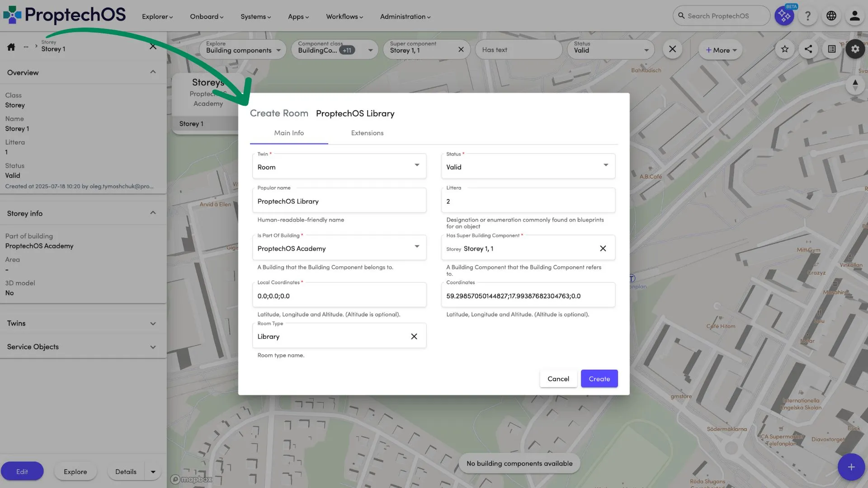Expand the Twins section

coord(153,324)
